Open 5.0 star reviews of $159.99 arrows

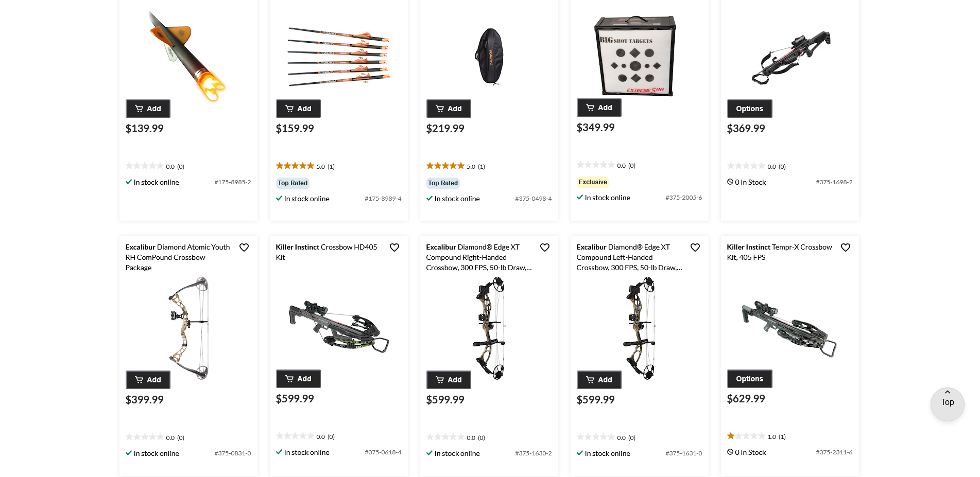click(x=305, y=166)
